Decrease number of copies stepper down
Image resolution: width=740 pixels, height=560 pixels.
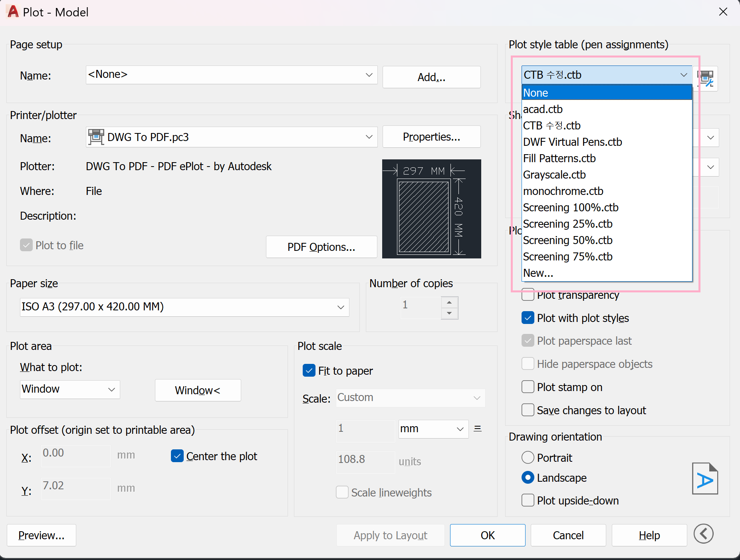click(450, 313)
